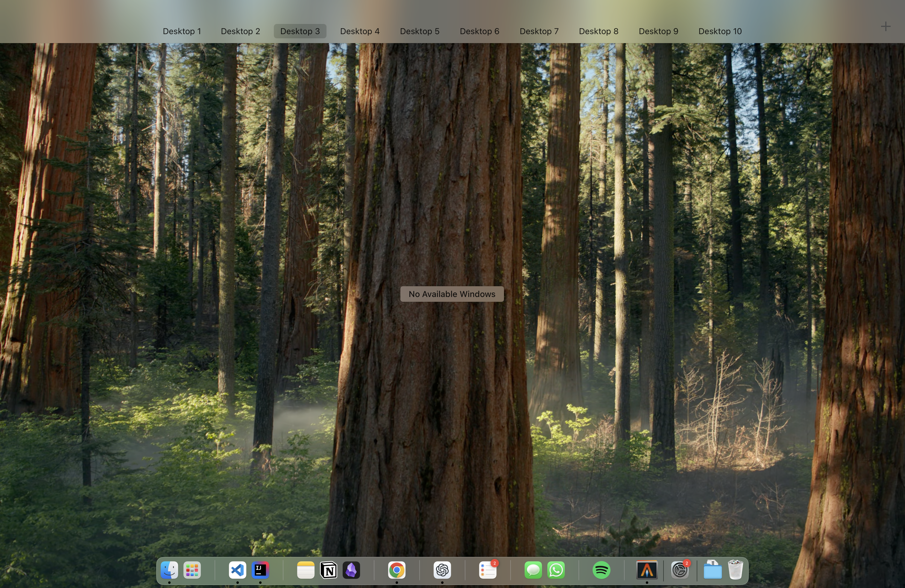Screen dimensions: 905x588
Task: Open Launchpad from the Dock
Action: pyautogui.click(x=192, y=570)
